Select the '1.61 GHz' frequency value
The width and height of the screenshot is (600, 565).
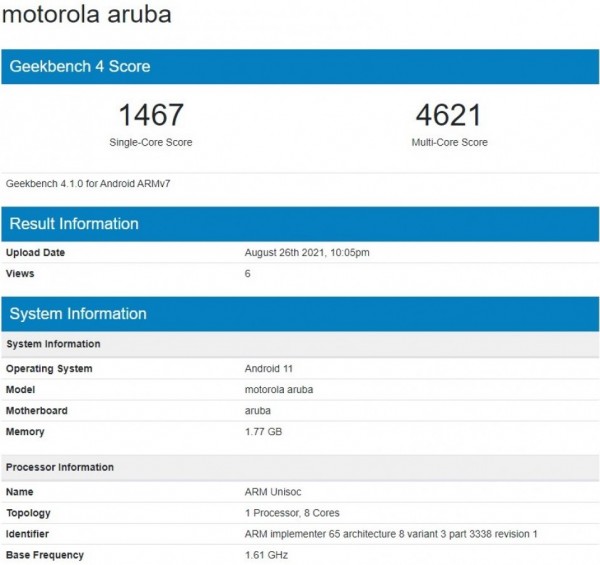(x=266, y=555)
